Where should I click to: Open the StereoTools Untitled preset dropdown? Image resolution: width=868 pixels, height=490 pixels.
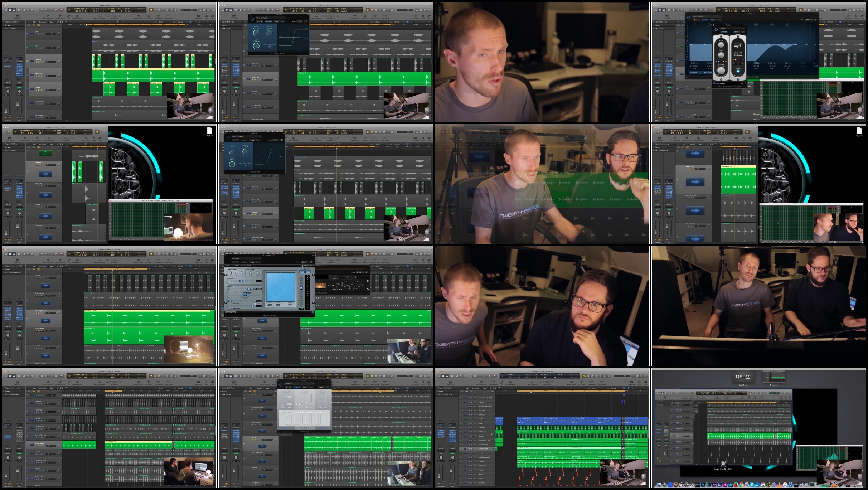[246, 258]
